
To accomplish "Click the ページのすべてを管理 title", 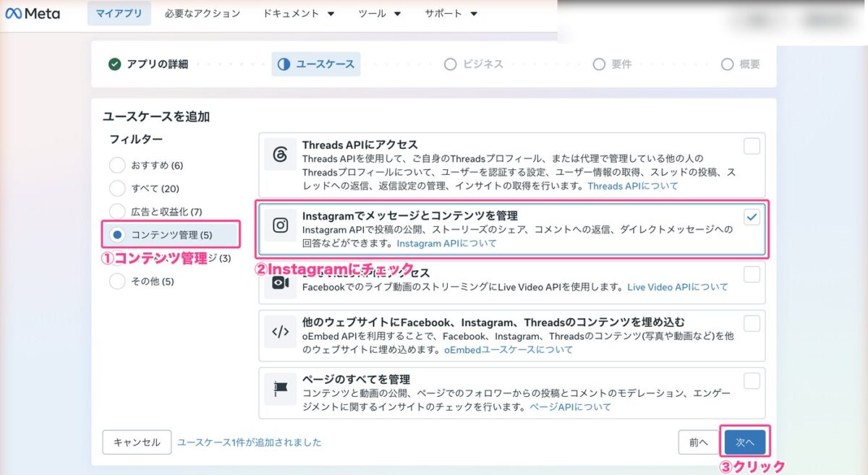I will pyautogui.click(x=357, y=380).
